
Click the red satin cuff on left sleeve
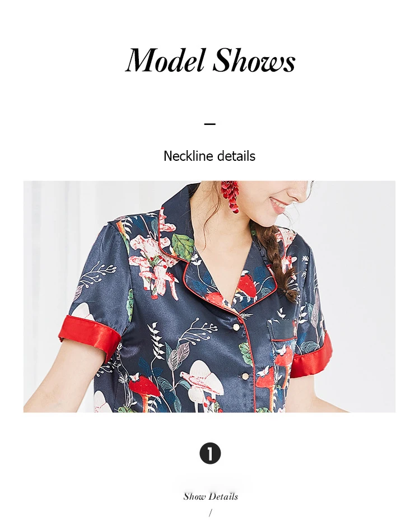(x=89, y=337)
